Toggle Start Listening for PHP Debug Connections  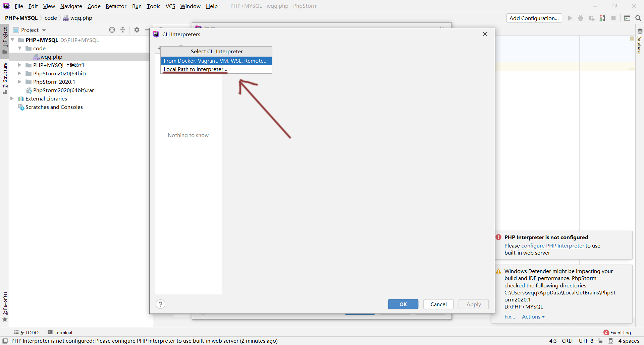tap(602, 18)
